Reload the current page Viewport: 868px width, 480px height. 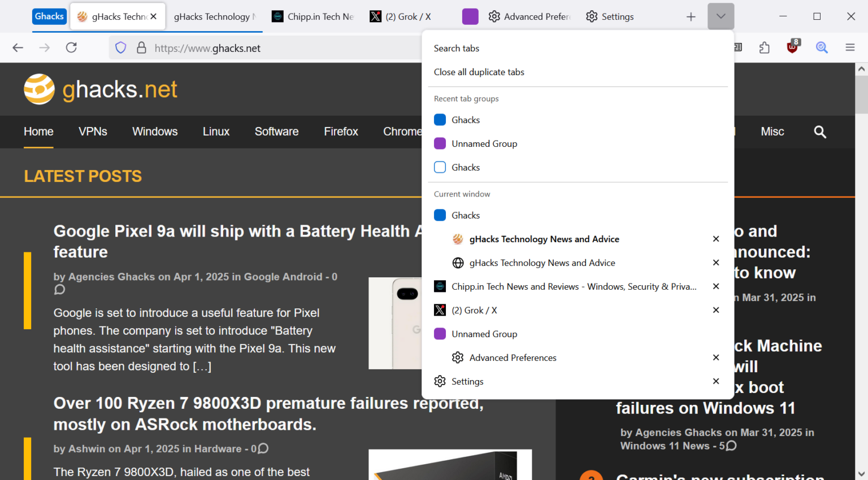click(x=71, y=47)
